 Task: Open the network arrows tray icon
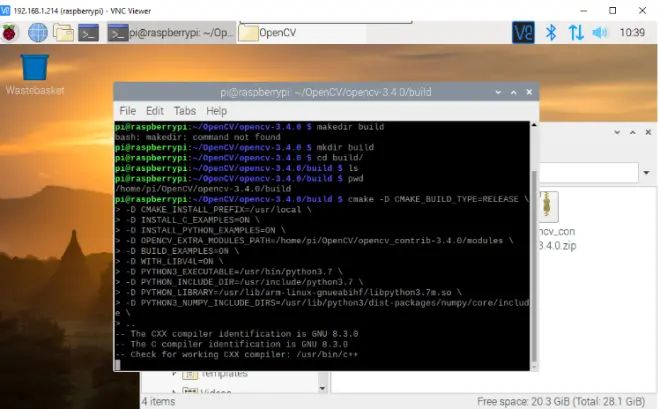click(576, 32)
